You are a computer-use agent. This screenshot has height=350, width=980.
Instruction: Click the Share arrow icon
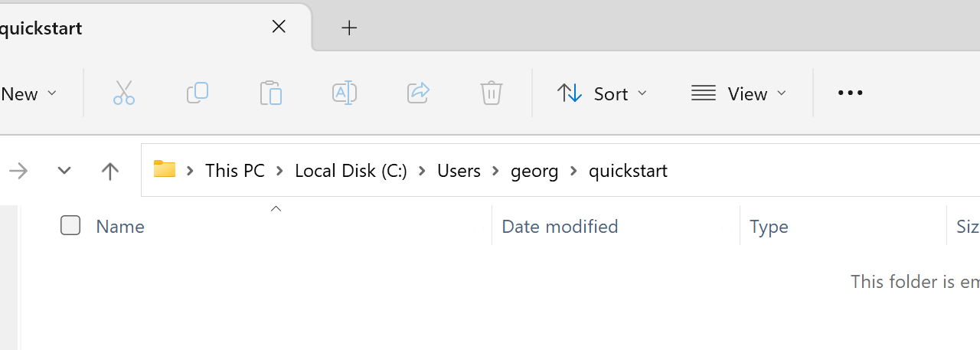click(x=418, y=93)
